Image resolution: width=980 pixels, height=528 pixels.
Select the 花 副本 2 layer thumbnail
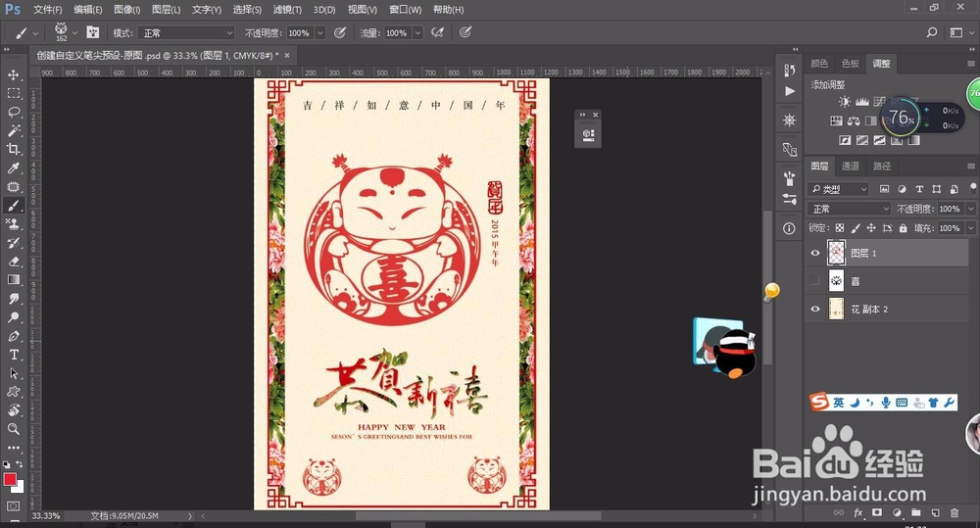[x=836, y=310]
